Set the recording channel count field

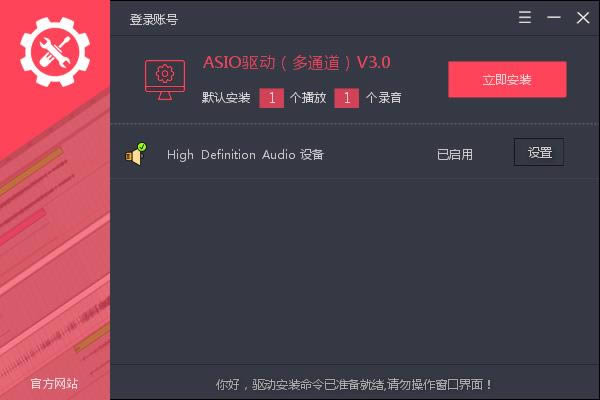pos(346,98)
